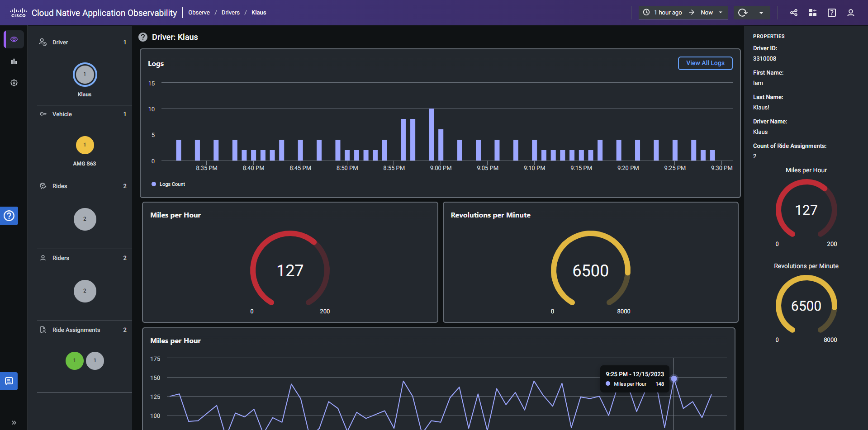Image resolution: width=868 pixels, height=430 pixels.
Task: Expand the refresh interval dropdown arrow
Action: (x=761, y=13)
